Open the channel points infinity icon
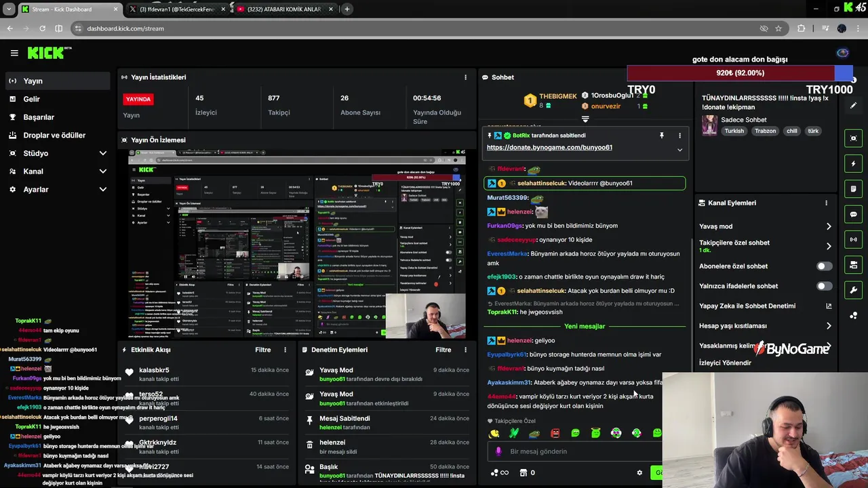Screen dimensions: 868x488 tap(499, 473)
